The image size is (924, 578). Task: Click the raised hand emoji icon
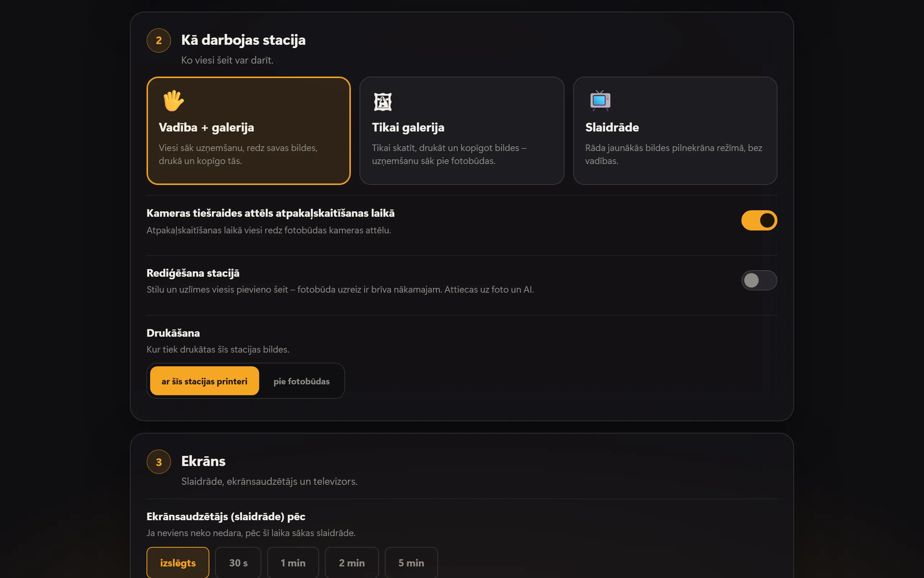tap(173, 101)
